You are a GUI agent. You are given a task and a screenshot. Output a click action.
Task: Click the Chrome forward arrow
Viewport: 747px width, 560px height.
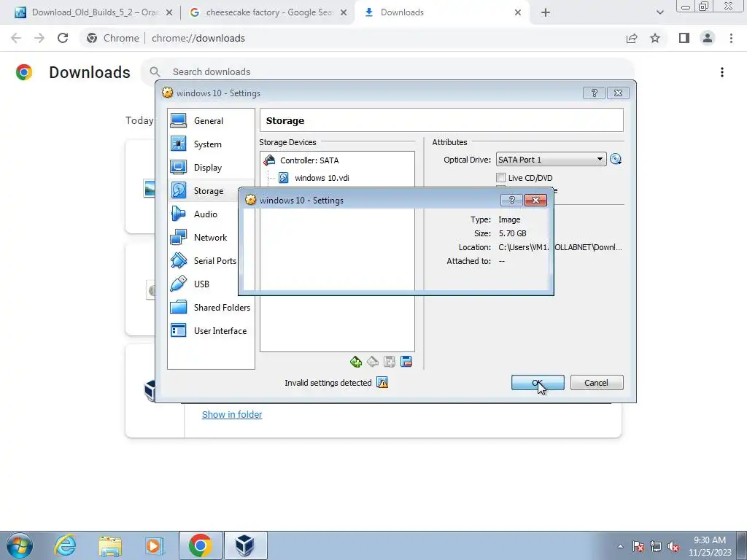pyautogui.click(x=39, y=38)
